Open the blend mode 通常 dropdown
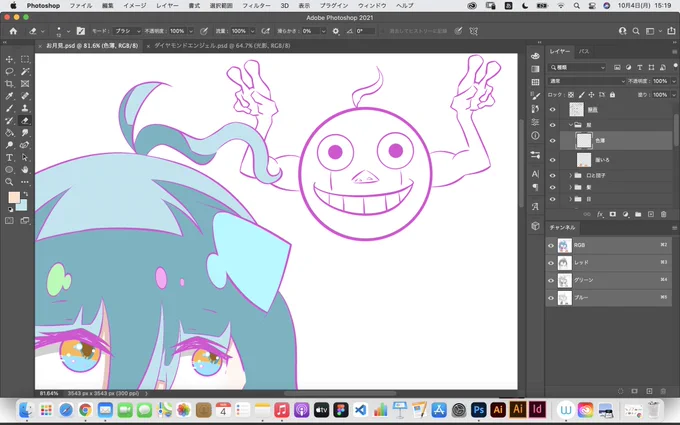 [x=587, y=81]
